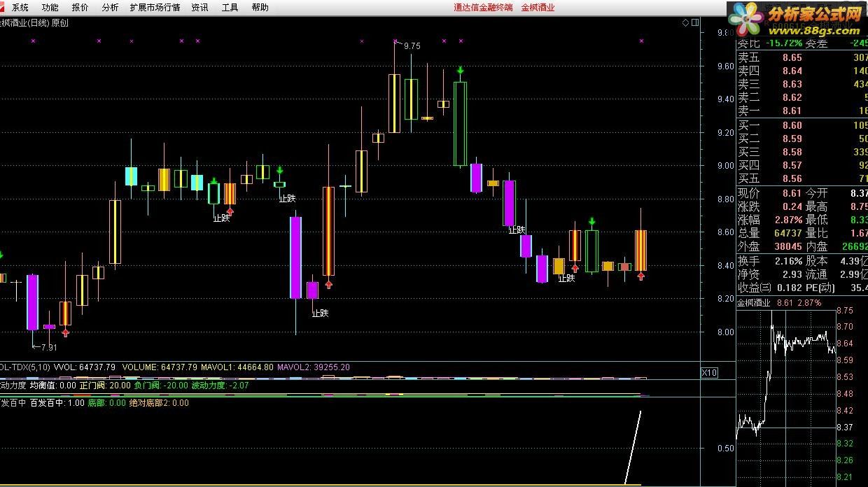Open the 工具 menu
The width and height of the screenshot is (868, 487).
pos(230,8)
